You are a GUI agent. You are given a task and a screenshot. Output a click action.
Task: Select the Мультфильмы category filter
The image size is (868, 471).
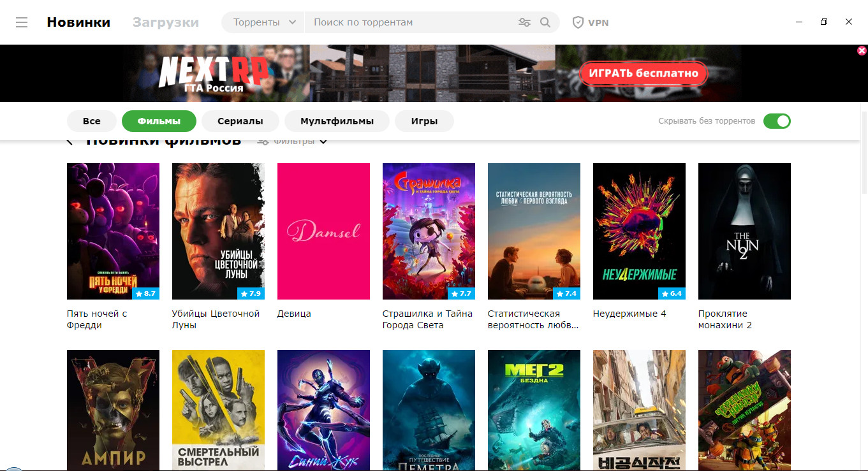pos(337,121)
